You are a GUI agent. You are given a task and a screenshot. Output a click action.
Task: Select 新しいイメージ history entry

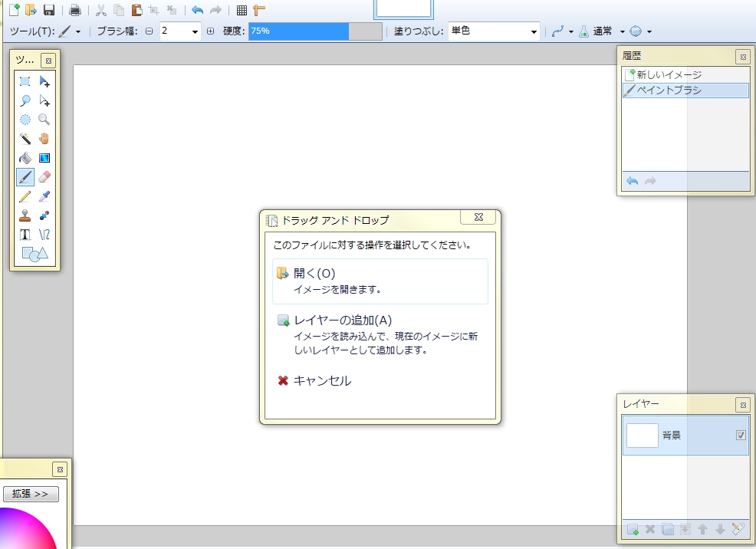click(685, 74)
